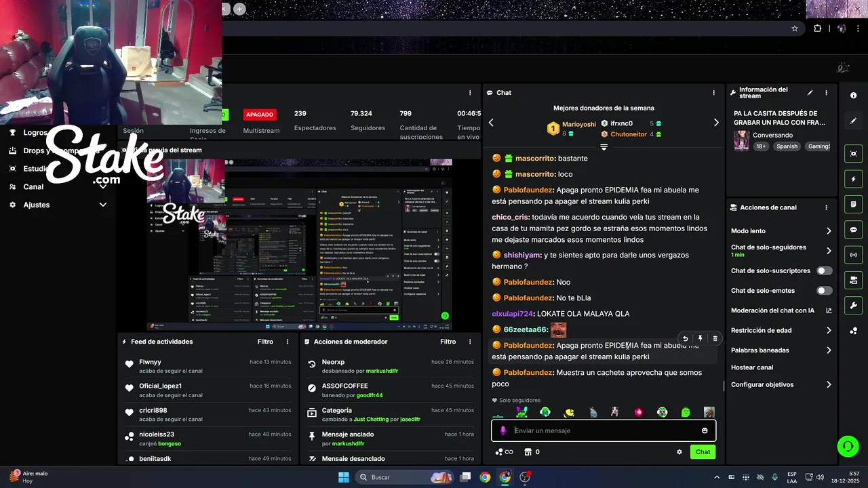Image resolution: width=868 pixels, height=488 pixels.
Task: Click the Conversando category thumbnail
Action: (x=741, y=140)
